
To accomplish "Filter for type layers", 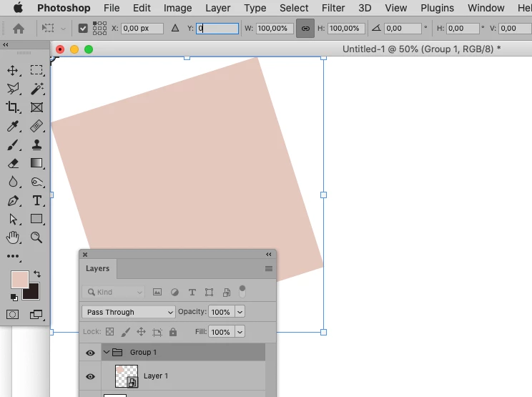I will [x=192, y=292].
